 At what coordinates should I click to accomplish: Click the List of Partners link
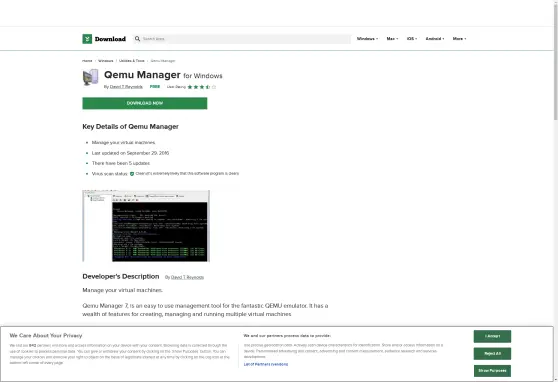click(x=266, y=364)
